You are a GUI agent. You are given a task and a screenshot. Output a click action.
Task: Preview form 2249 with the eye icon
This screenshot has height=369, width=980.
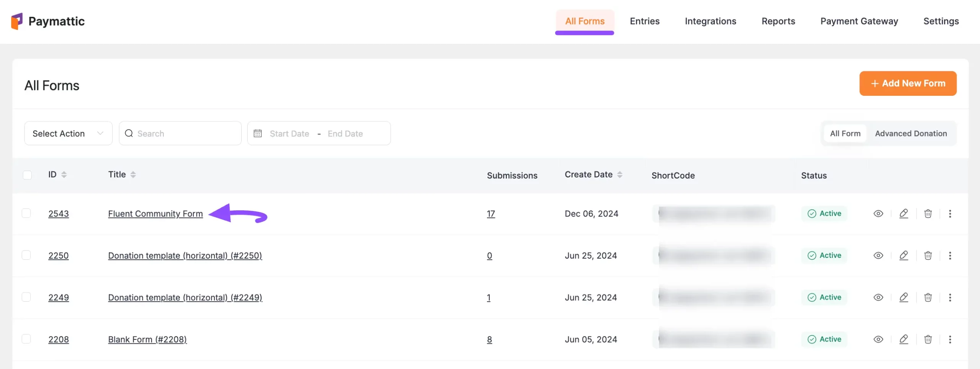coord(878,297)
